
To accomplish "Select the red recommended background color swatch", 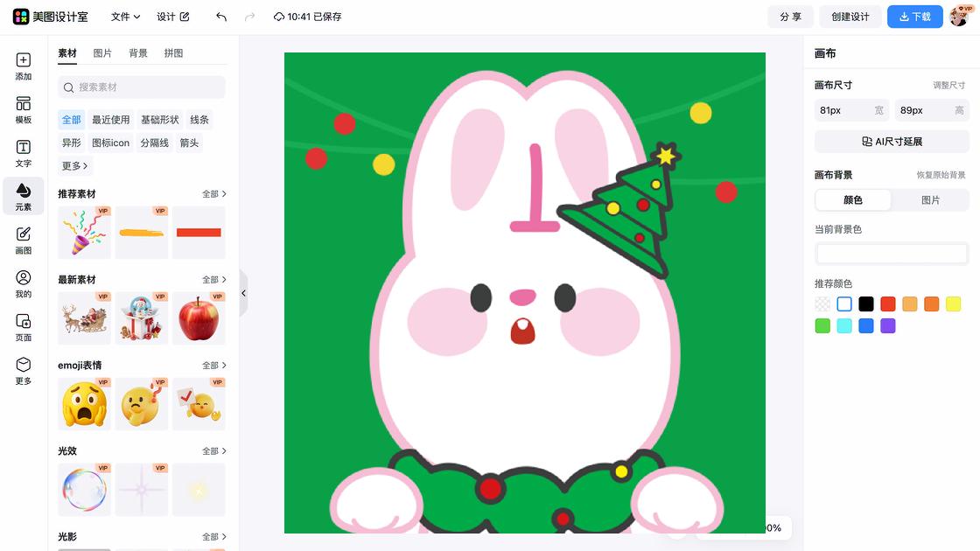I will pos(887,303).
